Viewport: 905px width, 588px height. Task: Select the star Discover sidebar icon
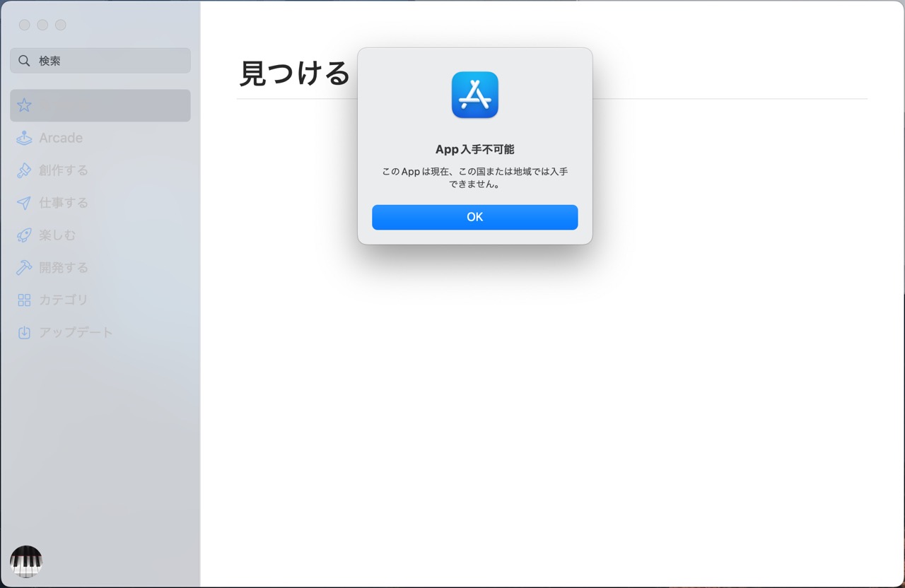24,105
